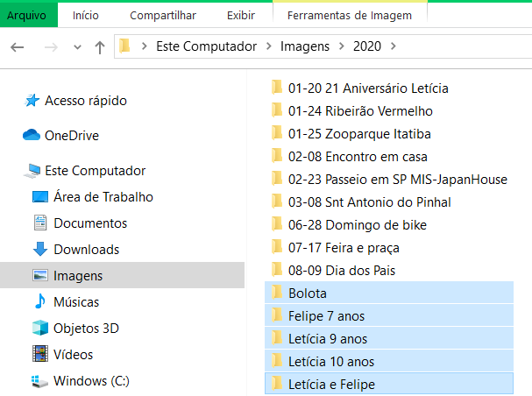The image size is (532, 396).
Task: Open the Compartilhar ribbon tab
Action: point(163,15)
